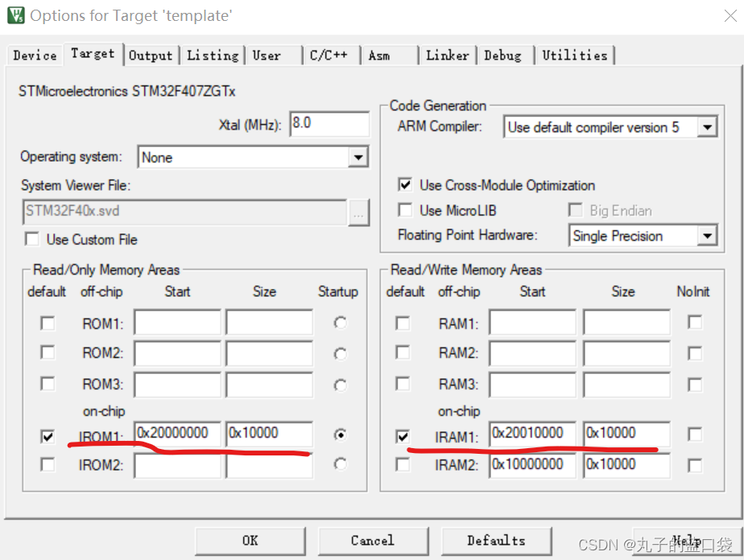Check the ROM3 default checkbox
Screen dimensions: 744x560
click(48, 383)
